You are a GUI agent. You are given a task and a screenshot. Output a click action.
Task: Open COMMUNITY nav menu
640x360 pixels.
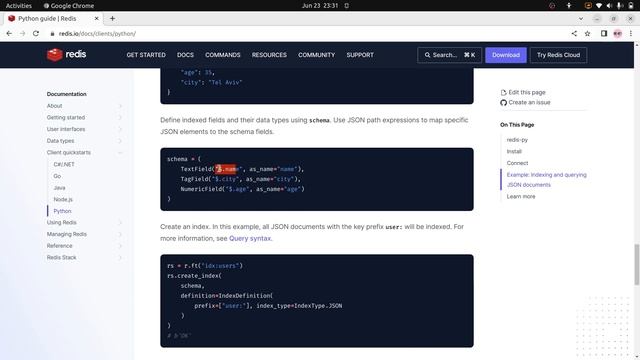pos(317,55)
